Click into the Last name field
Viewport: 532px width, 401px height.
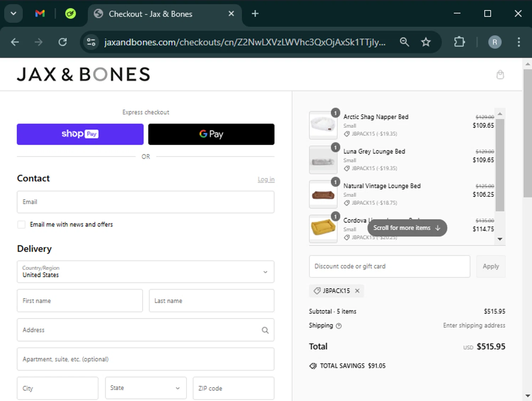(x=211, y=301)
